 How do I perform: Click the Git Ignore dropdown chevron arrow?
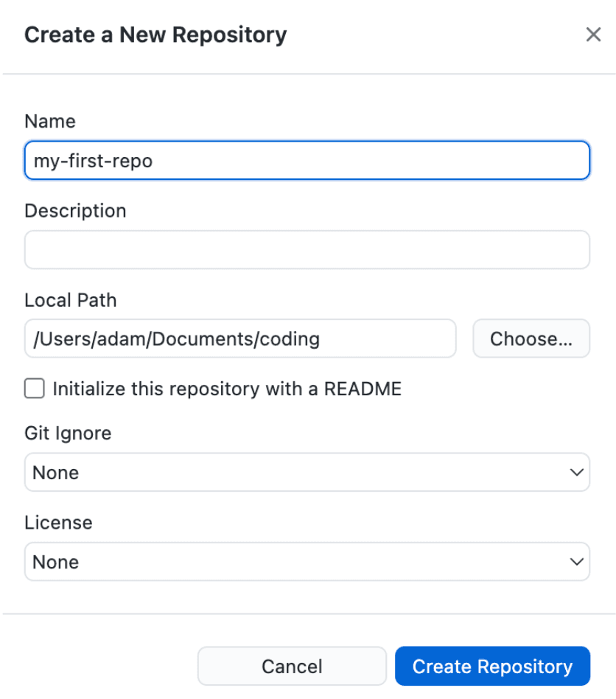tap(576, 473)
